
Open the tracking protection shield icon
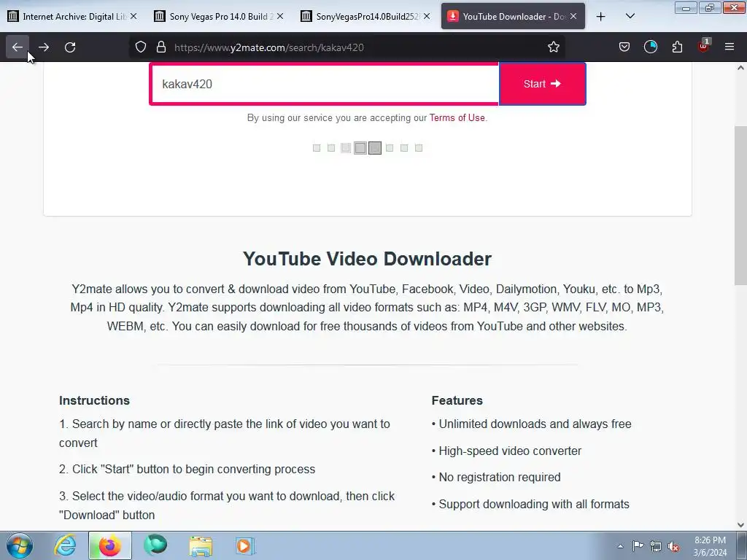141,47
